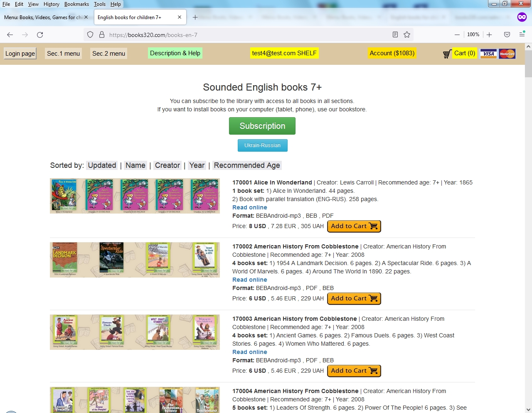Open the Sec.1 menu dropdown
This screenshot has width=532, height=413.
tap(64, 54)
